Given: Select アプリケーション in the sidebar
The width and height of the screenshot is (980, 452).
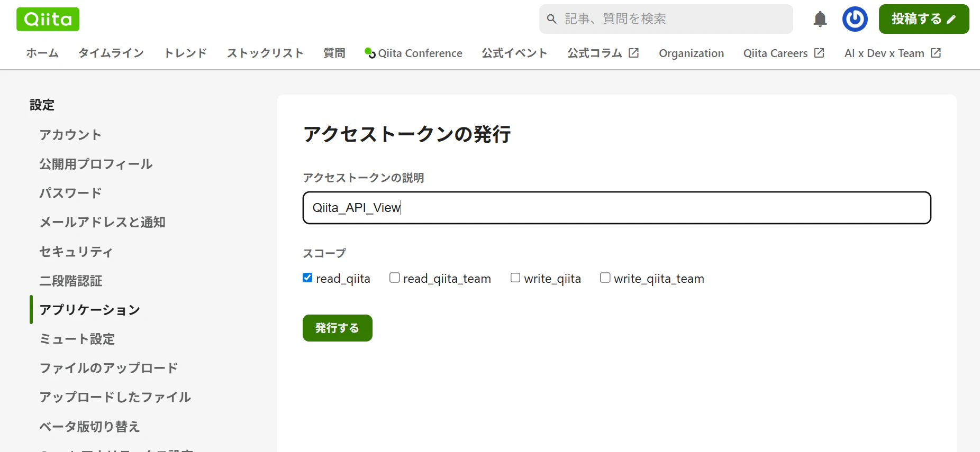Looking at the screenshot, I should (x=90, y=310).
